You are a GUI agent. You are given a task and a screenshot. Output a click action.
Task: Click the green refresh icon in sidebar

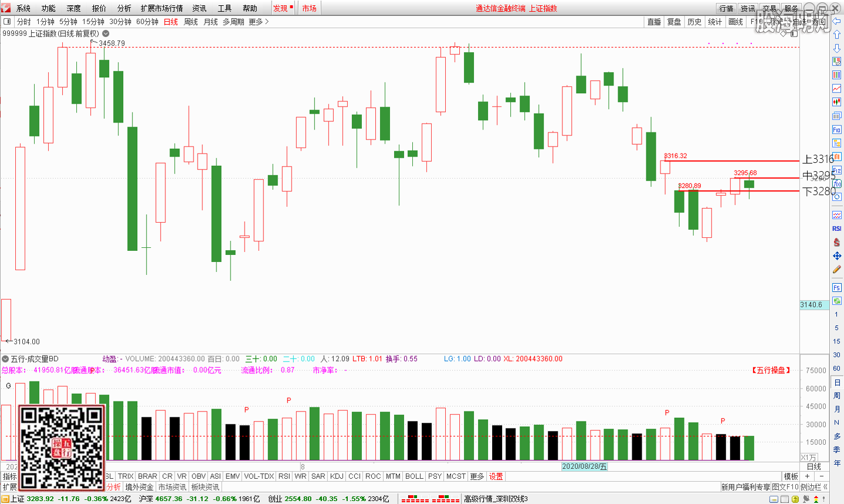(x=837, y=301)
